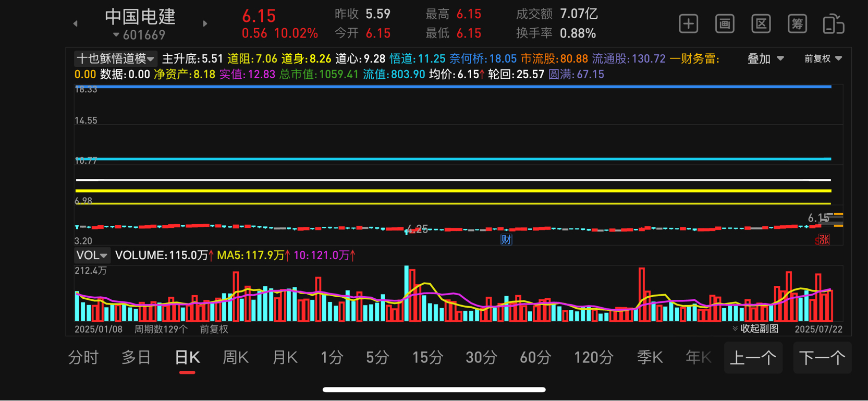Click current price 6.15 in header

[259, 16]
